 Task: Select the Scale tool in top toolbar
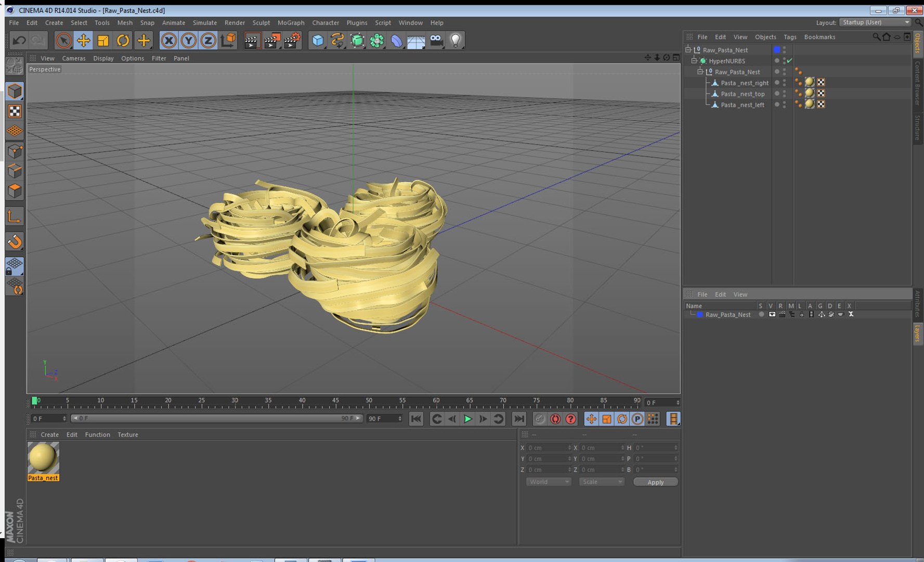pos(103,40)
